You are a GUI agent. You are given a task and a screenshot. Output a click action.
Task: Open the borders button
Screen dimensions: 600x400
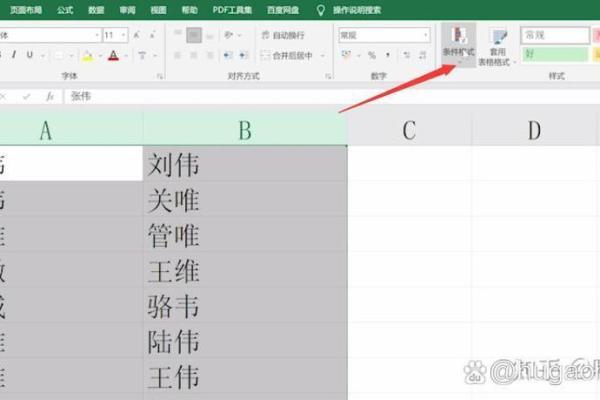(x=59, y=56)
